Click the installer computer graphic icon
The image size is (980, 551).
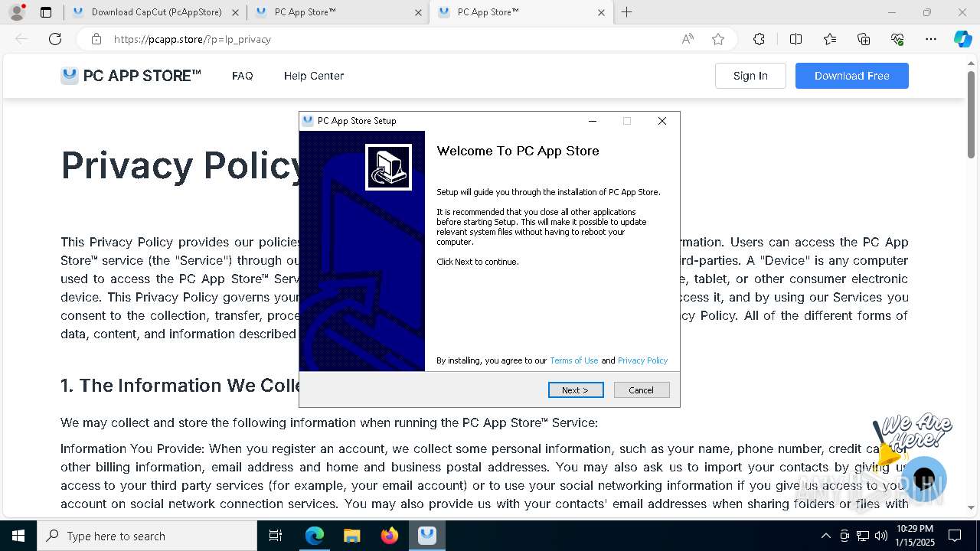tap(388, 167)
